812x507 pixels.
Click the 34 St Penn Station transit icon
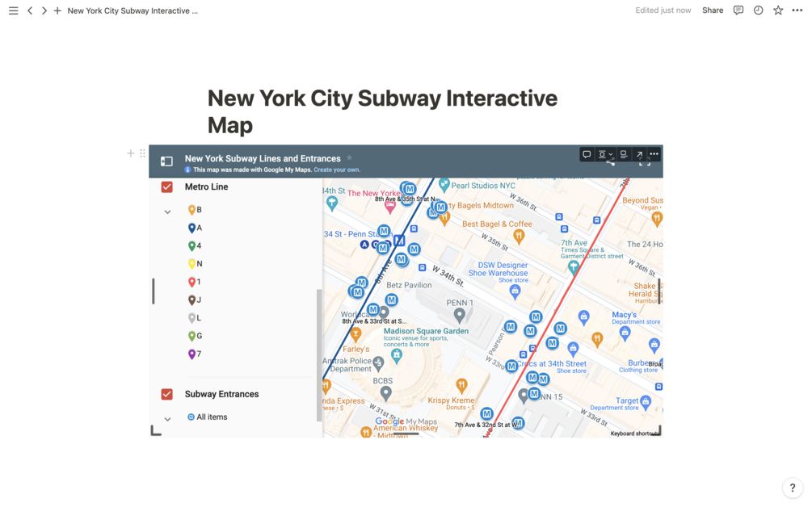pos(399,241)
